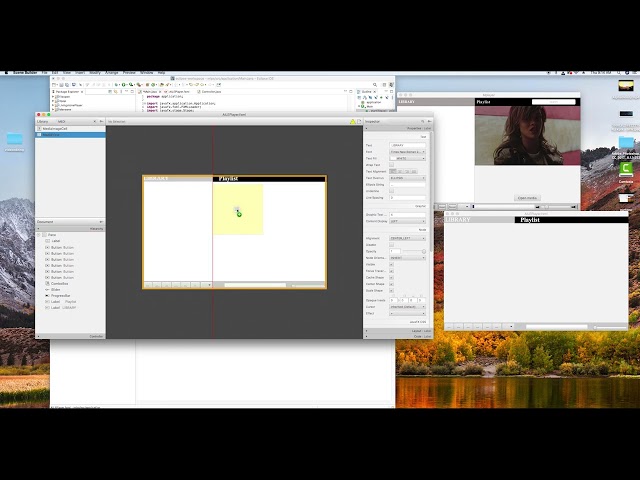Open the Library panel options menu arrow

[101, 122]
